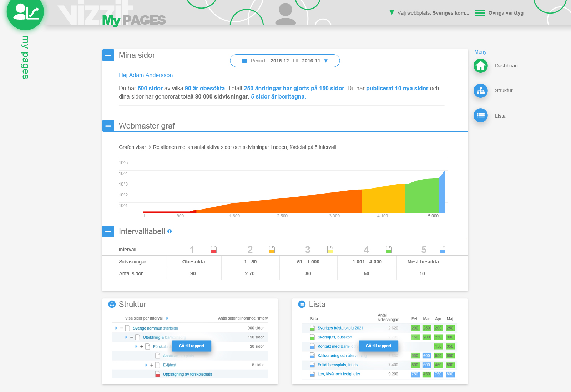Click the Övriga verktyg hamburger icon

pos(480,13)
